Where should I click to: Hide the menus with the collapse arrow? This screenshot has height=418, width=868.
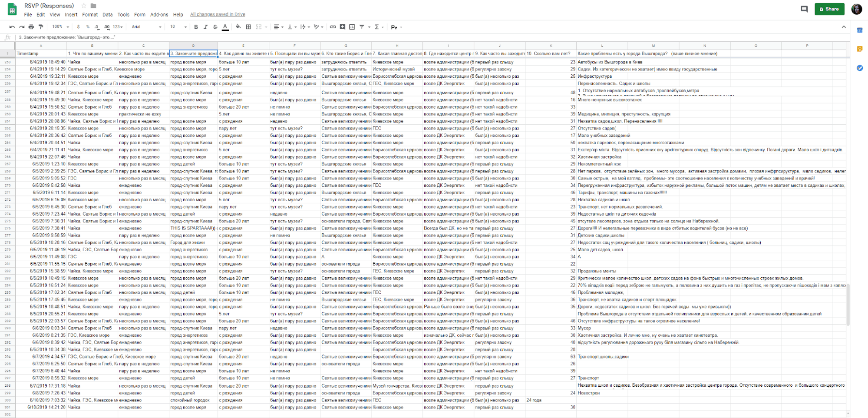click(x=843, y=27)
